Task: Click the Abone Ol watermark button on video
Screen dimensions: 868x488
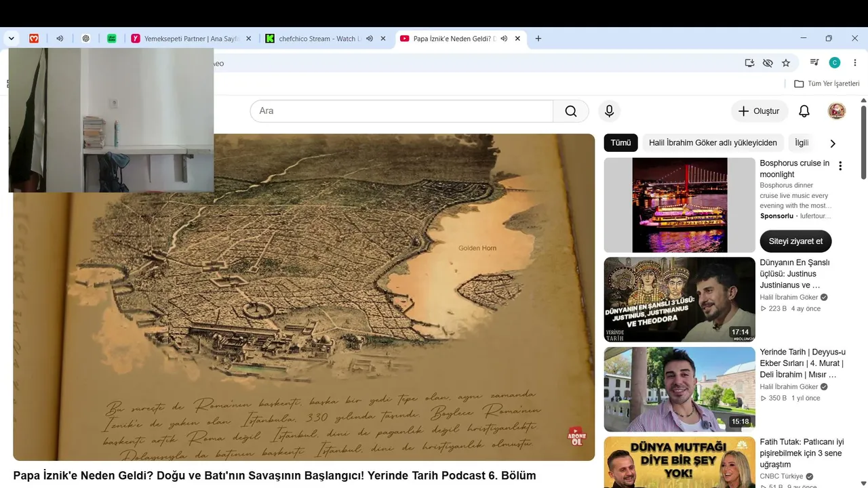Action: tap(576, 436)
